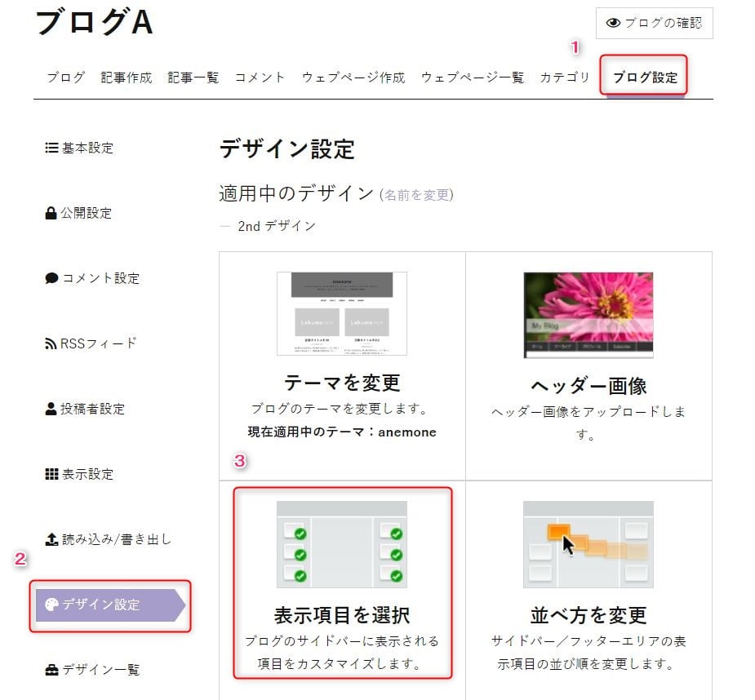Click the toolbox icon beside デザイン一覧
755x700 pixels.
pos(51,670)
